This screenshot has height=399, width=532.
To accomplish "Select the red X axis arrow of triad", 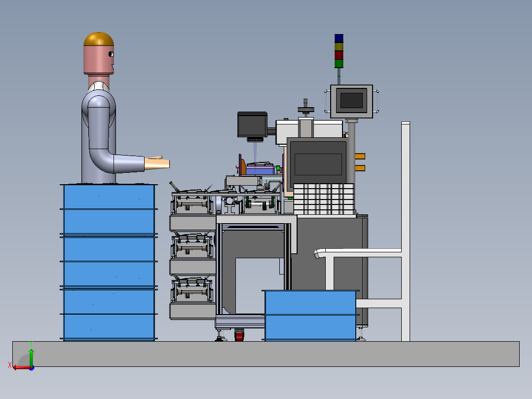I will tap(21, 367).
